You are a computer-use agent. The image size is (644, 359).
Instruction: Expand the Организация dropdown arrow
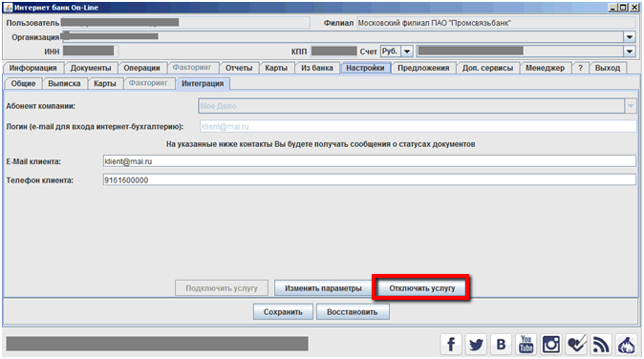point(630,37)
